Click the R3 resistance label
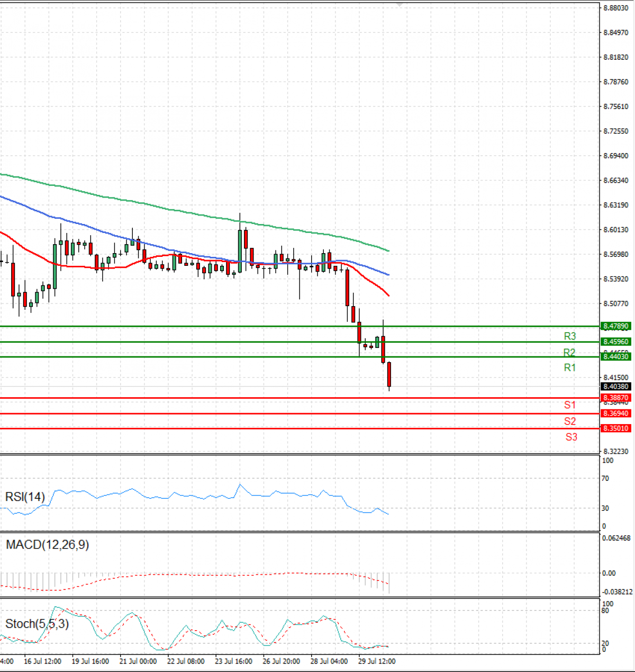This screenshot has height=672, width=635. (x=570, y=336)
